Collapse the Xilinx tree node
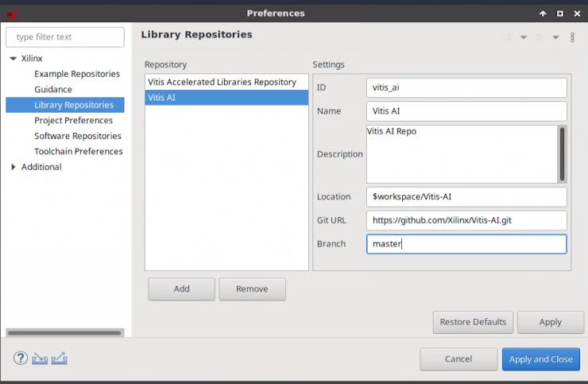The width and height of the screenshot is (588, 384). pos(13,59)
